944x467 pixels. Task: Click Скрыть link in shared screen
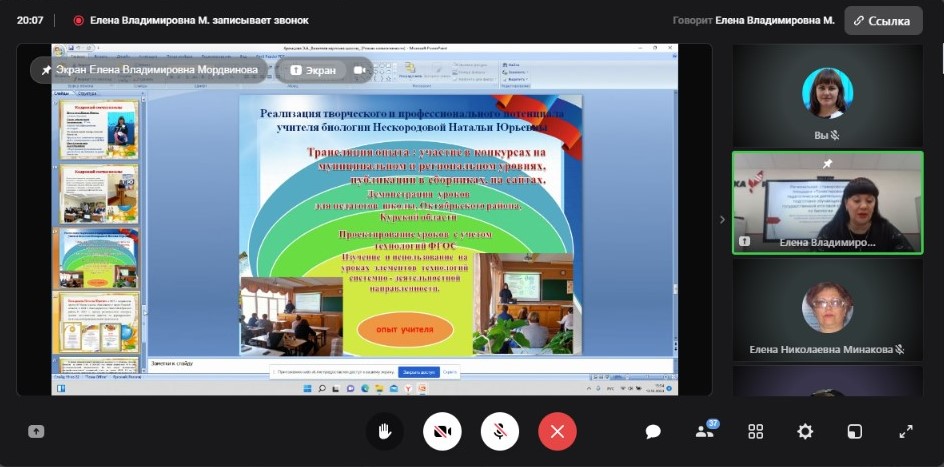(450, 372)
